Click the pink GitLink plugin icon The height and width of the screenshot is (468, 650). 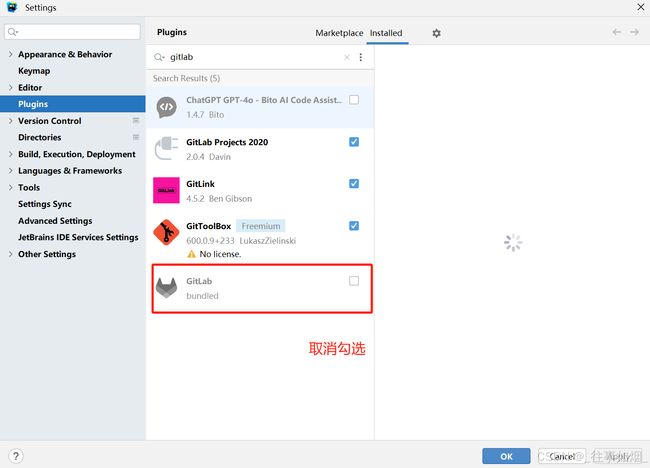click(x=166, y=190)
